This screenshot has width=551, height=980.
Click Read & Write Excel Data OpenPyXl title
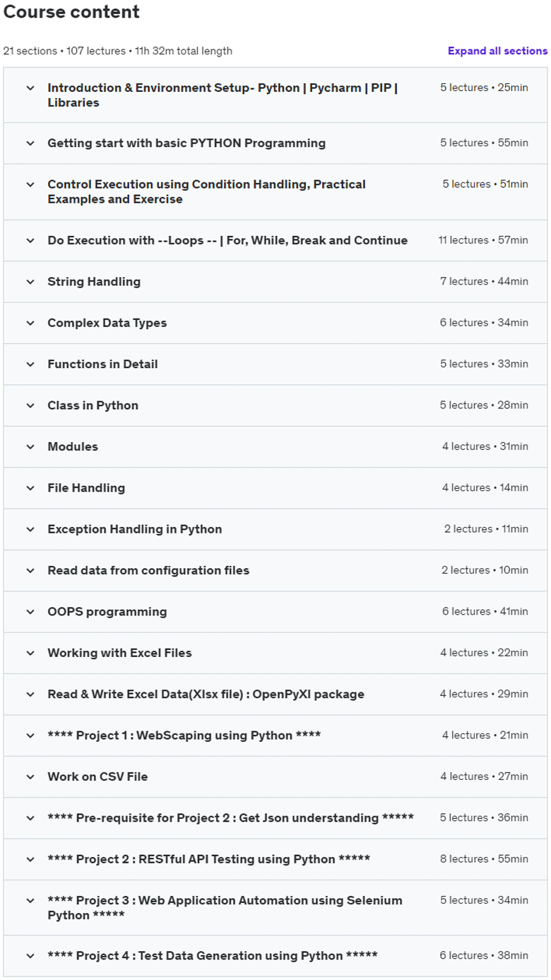(206, 694)
